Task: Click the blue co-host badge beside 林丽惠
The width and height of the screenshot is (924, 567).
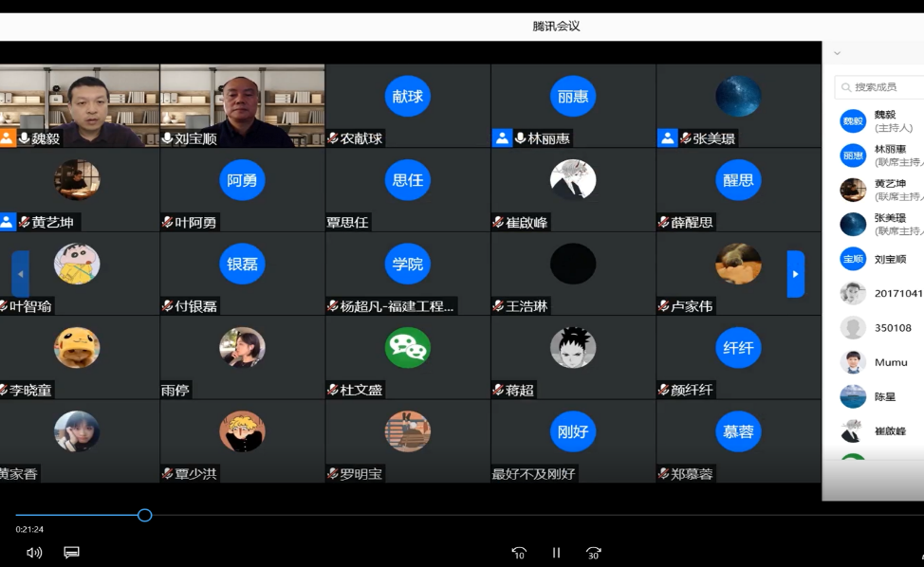Action: click(502, 138)
